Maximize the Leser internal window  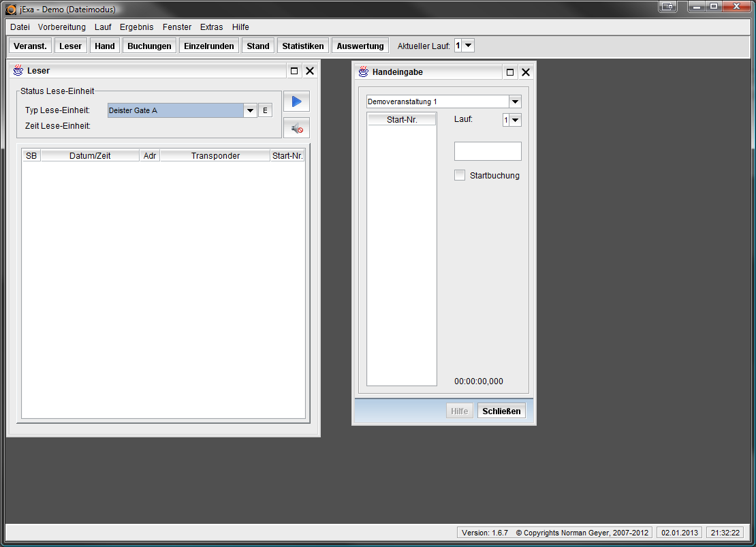pyautogui.click(x=294, y=71)
